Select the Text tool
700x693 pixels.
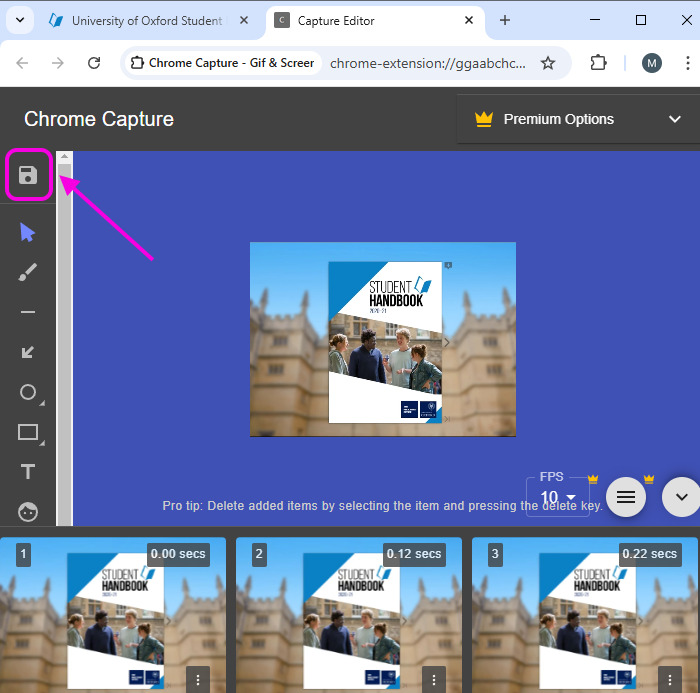(x=28, y=472)
